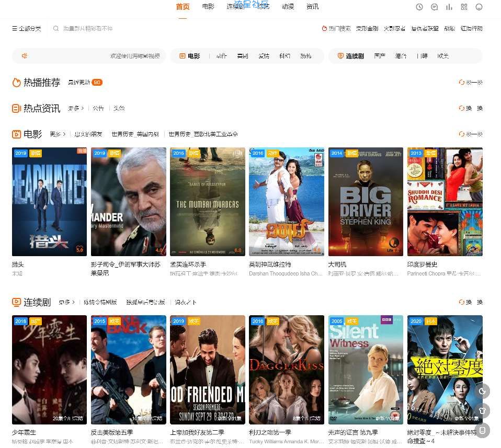Expand 更多 link in 热点资讯 section
This screenshot has width=501, height=448.
point(76,108)
